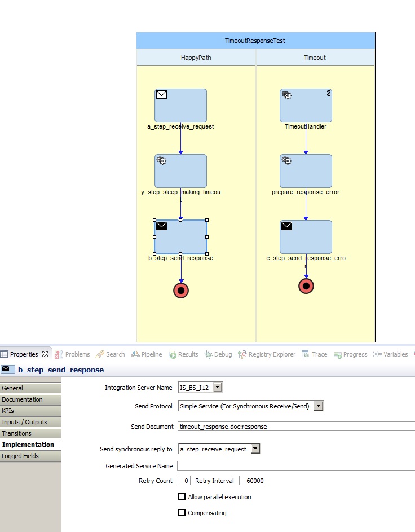Click the Debug tab bug icon
415x532 pixels.
208,354
